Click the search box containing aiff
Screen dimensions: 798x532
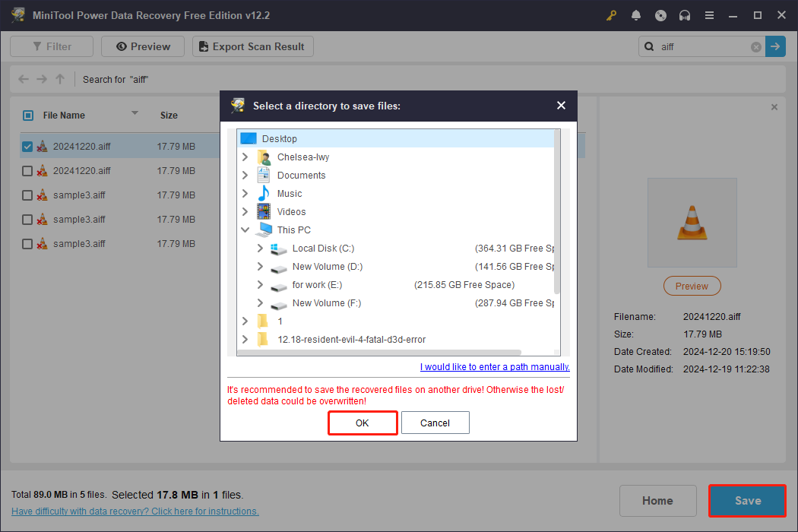[702, 47]
